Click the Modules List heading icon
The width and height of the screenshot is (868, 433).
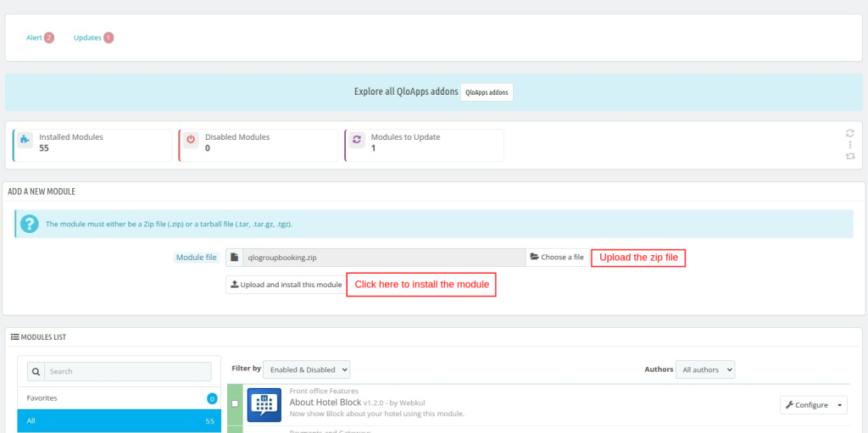pos(15,336)
